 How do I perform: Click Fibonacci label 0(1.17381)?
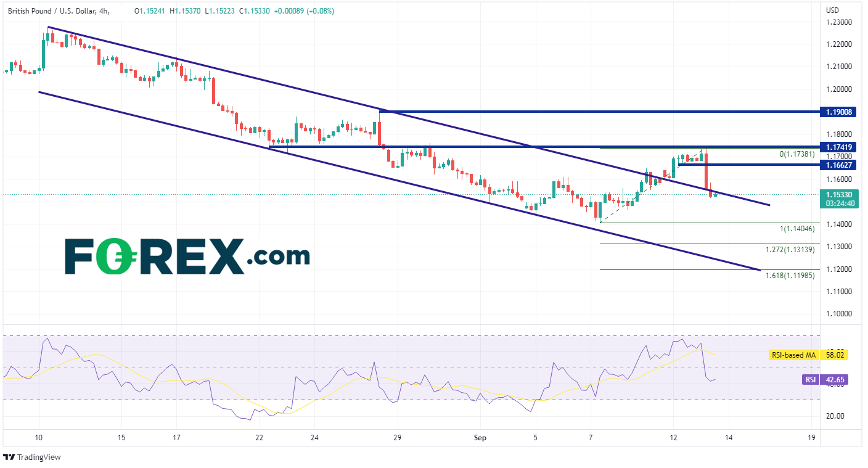pyautogui.click(x=797, y=154)
